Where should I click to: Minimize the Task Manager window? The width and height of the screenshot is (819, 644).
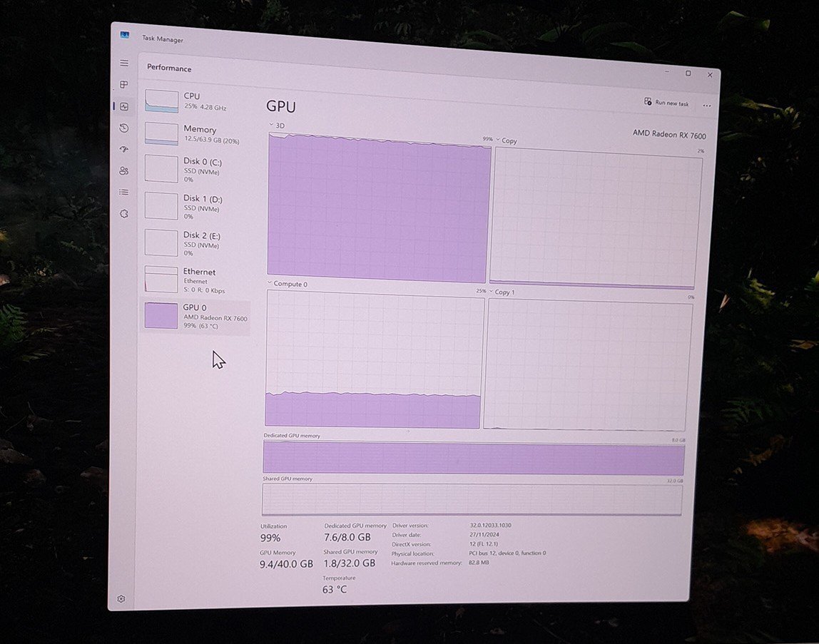tap(667, 71)
